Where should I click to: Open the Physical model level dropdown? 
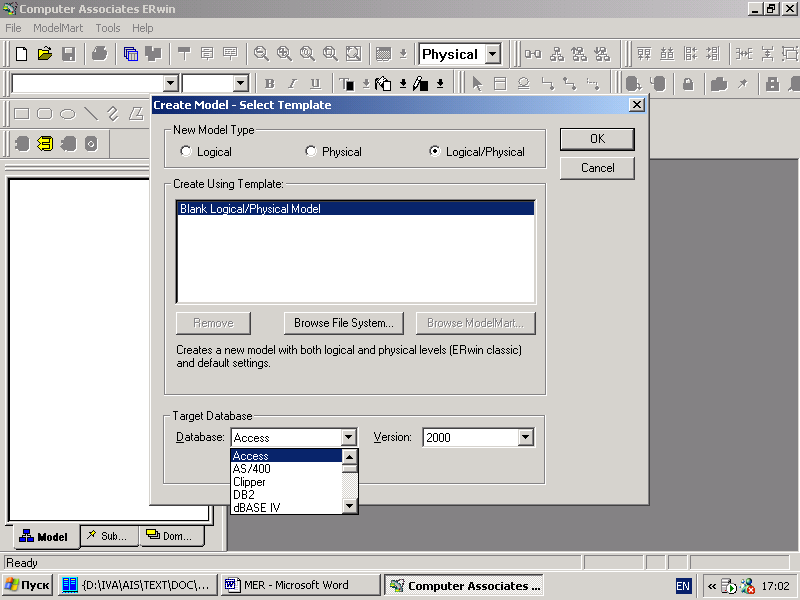pos(493,54)
